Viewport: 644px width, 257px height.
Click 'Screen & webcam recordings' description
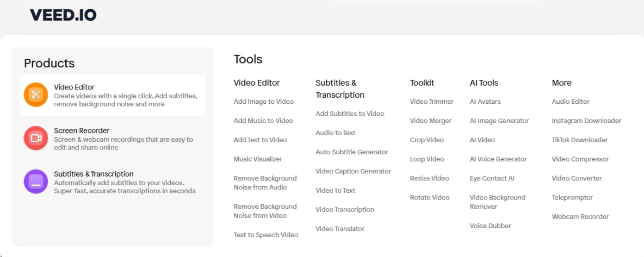[x=124, y=144]
